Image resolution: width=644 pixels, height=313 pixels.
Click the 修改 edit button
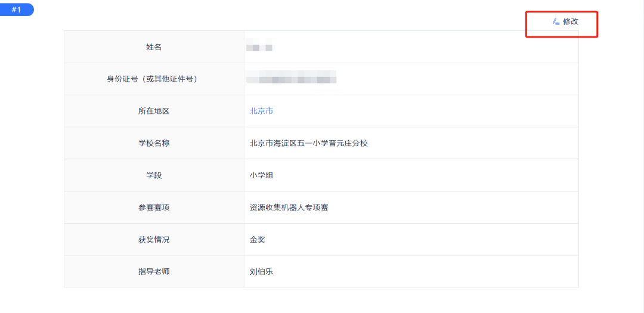pos(565,22)
